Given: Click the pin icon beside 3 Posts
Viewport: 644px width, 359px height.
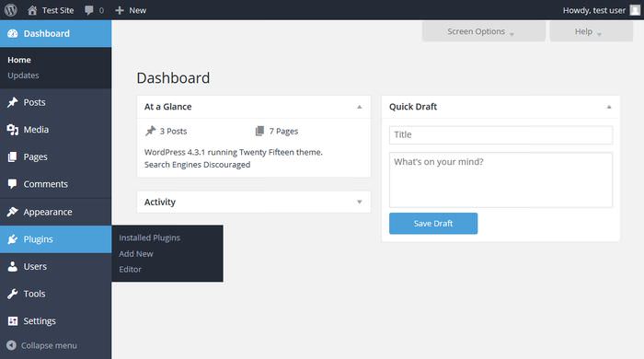Looking at the screenshot, I should (150, 131).
